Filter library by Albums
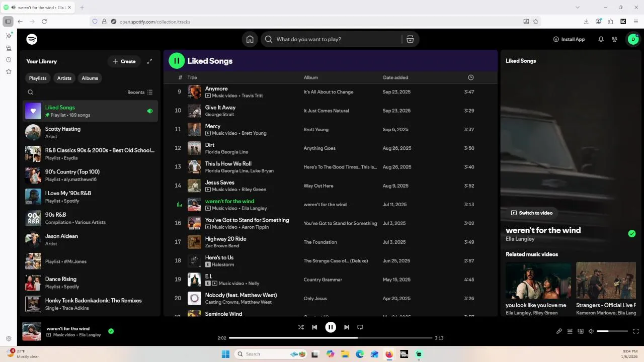 pyautogui.click(x=90, y=78)
